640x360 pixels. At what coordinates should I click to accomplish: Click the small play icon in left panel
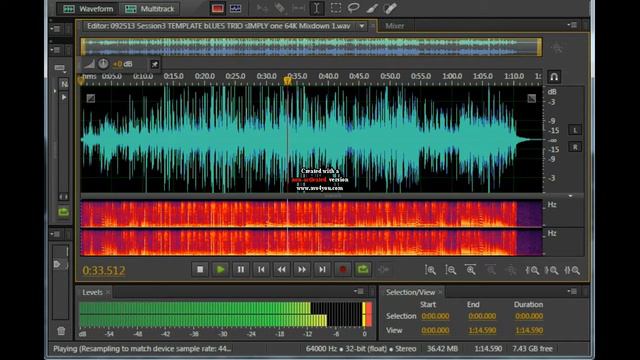pyautogui.click(x=64, y=98)
